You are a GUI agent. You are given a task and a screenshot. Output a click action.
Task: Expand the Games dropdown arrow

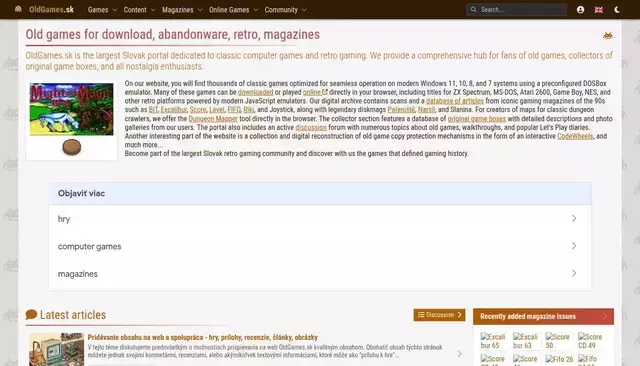click(115, 10)
